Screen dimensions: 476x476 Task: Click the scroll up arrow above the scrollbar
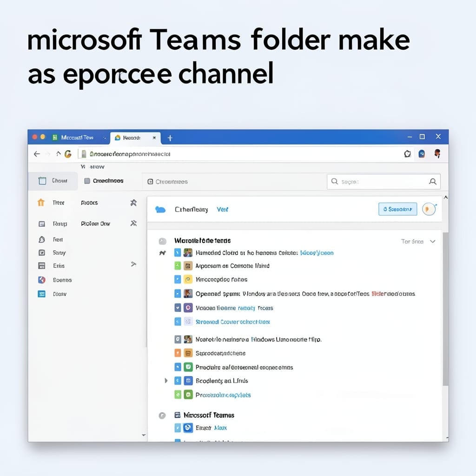(445, 197)
